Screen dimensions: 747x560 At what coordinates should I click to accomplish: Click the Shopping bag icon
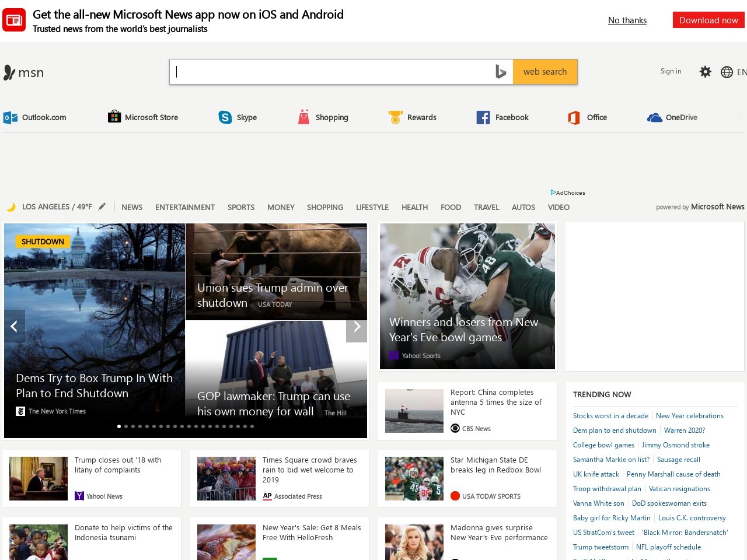pos(303,117)
